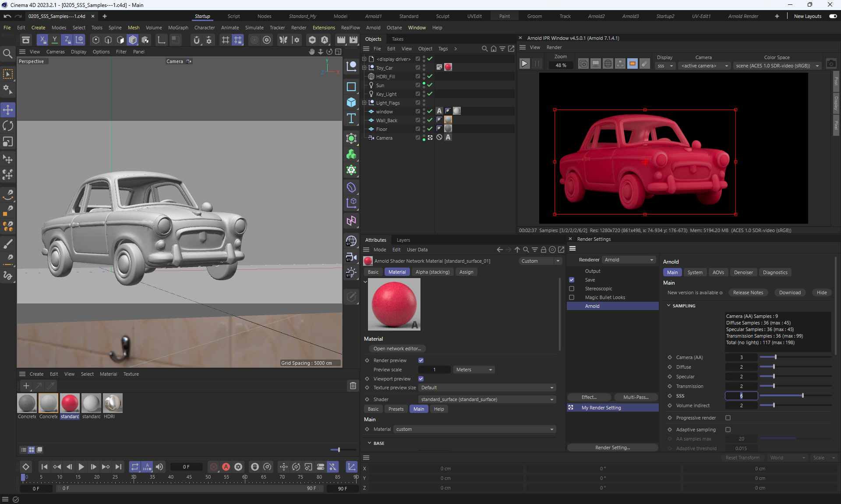The image size is (841, 504).
Task: Click the Cube primitive icon
Action: pyautogui.click(x=351, y=102)
